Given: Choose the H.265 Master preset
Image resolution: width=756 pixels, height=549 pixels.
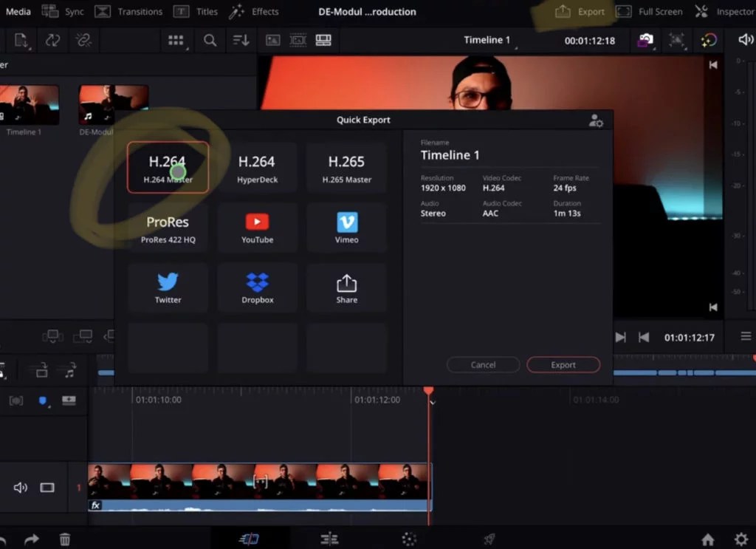Looking at the screenshot, I should (x=346, y=166).
